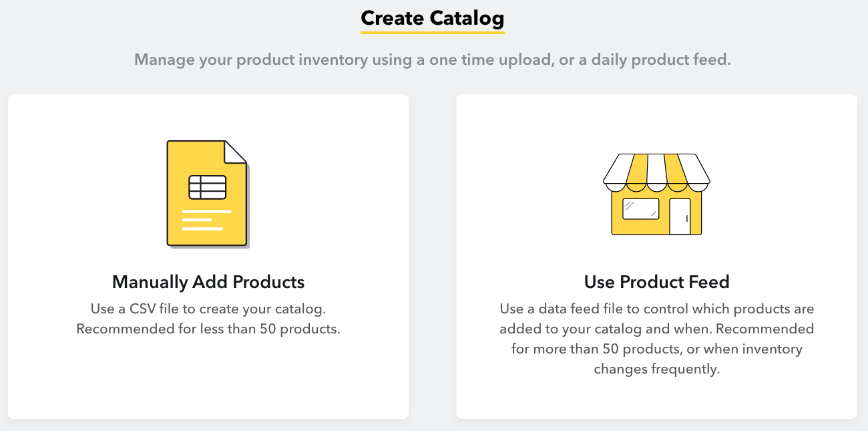Click the yellow CSV document icon
Image resolution: width=868 pixels, height=431 pixels.
208,194
